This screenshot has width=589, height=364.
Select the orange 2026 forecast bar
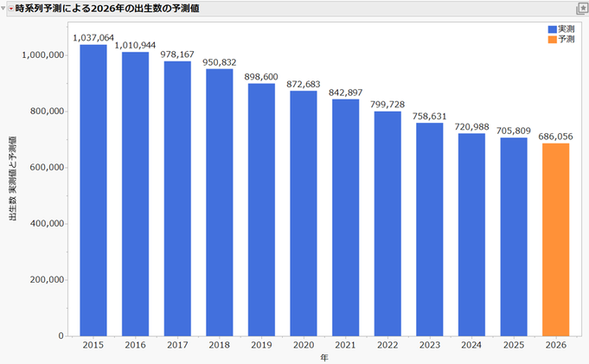(x=555, y=239)
